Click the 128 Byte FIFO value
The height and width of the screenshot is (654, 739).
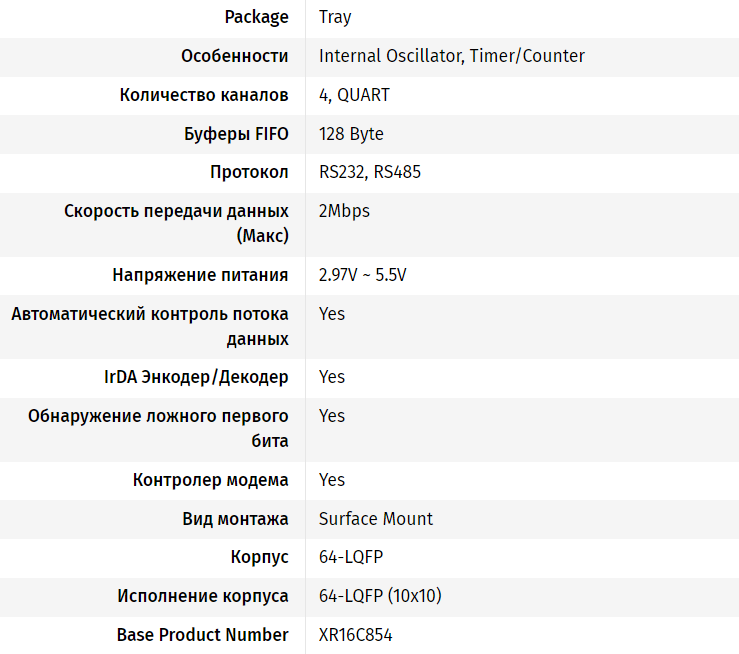[351, 134]
